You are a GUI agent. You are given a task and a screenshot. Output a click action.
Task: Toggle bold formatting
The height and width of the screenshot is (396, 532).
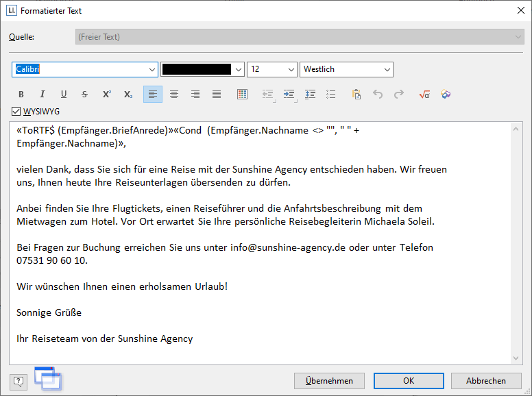coord(21,95)
